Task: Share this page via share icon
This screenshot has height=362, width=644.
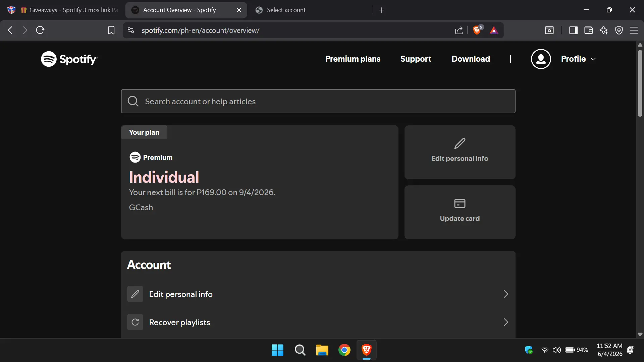Action: point(459,30)
